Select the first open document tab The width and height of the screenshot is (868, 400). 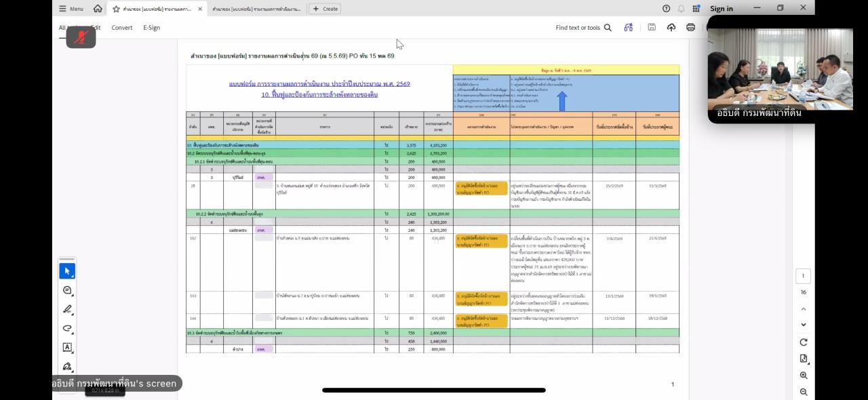pyautogui.click(x=158, y=9)
